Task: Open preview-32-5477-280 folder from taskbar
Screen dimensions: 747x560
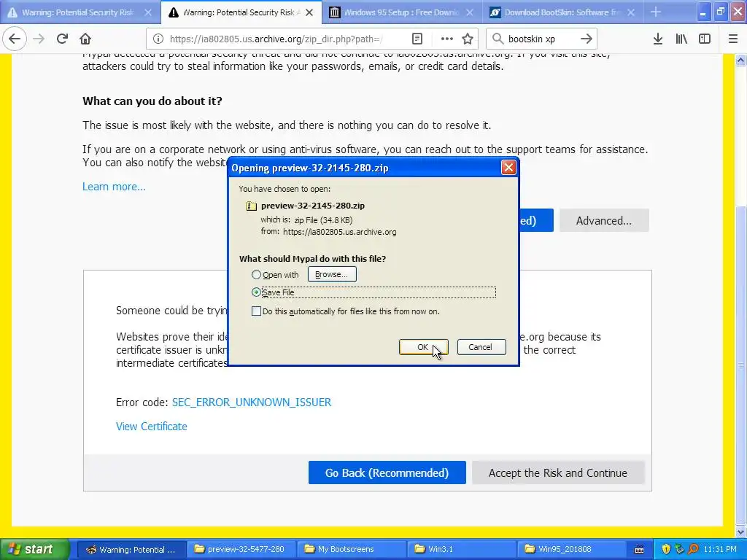Action: [x=241, y=549]
